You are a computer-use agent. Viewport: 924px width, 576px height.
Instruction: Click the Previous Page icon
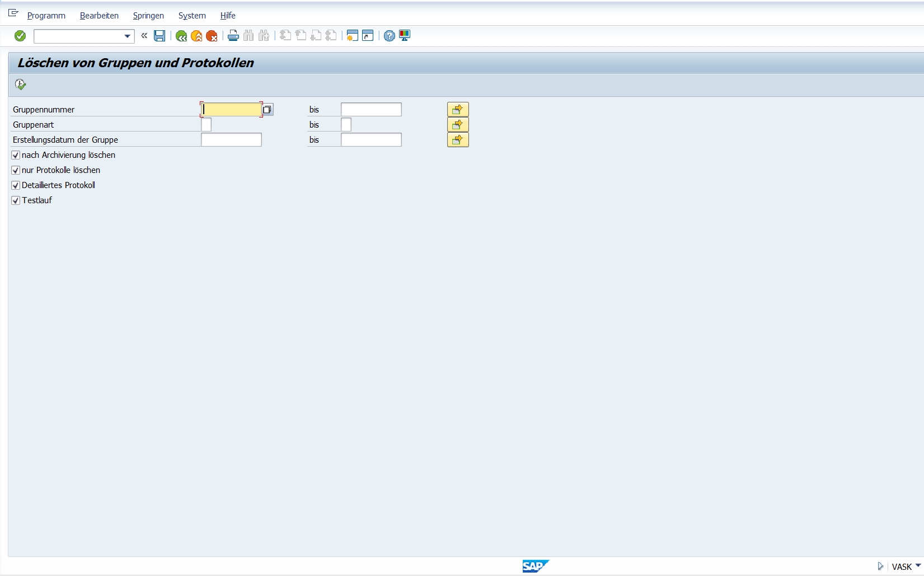point(301,36)
